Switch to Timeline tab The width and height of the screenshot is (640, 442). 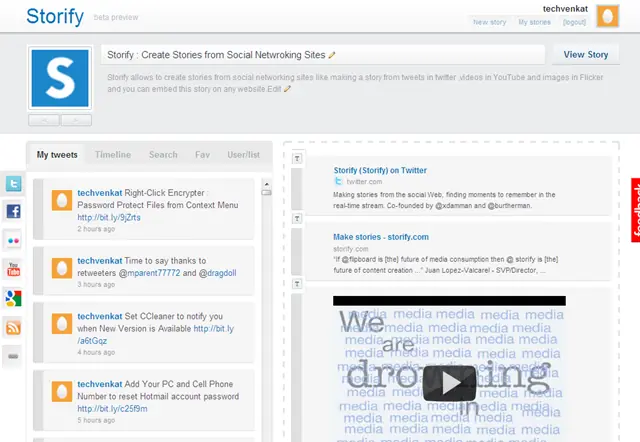113,155
